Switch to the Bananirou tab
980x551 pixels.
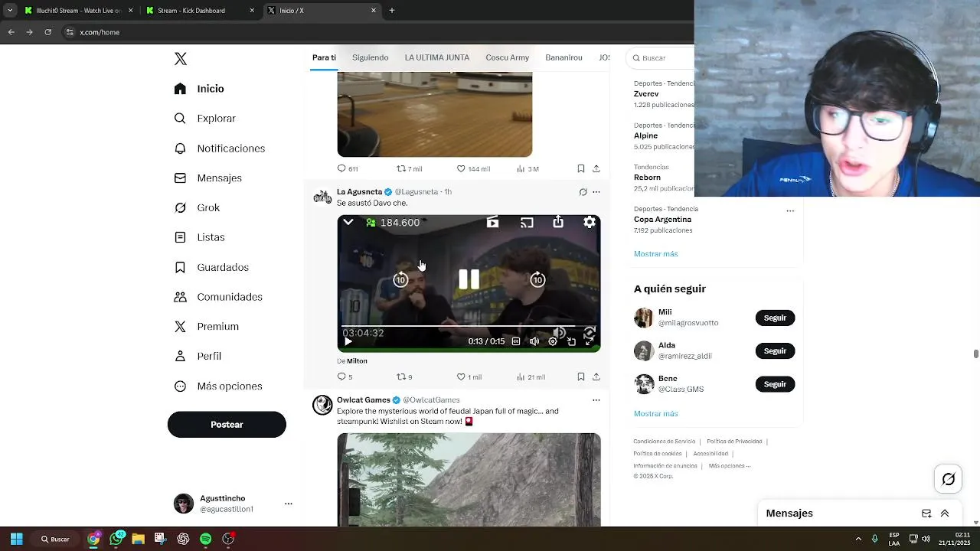coord(563,57)
